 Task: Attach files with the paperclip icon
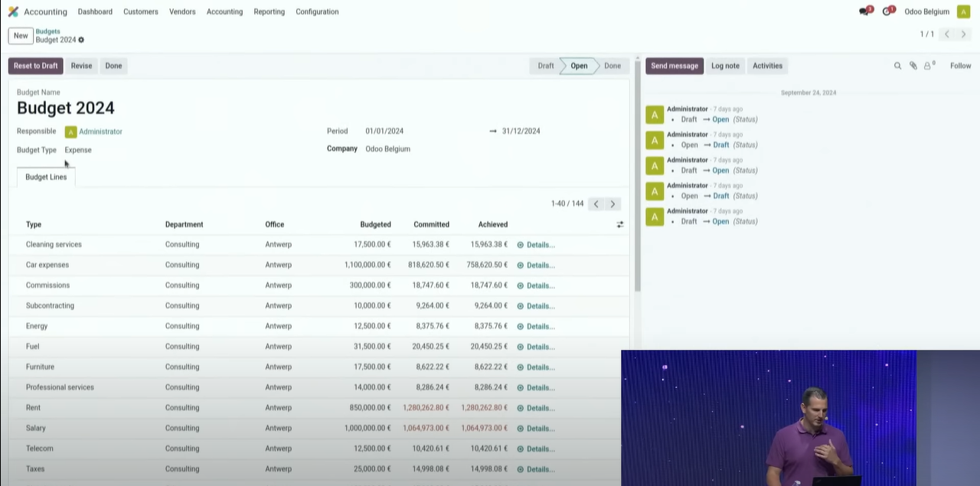[x=913, y=66]
